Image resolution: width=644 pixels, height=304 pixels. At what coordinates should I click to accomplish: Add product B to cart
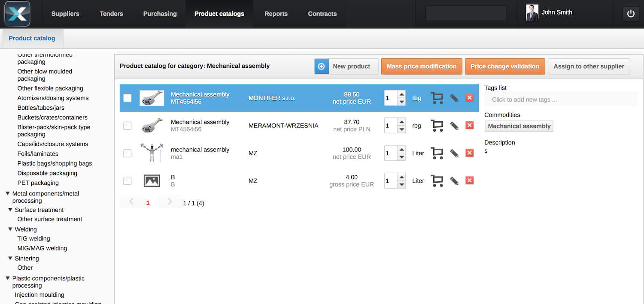[x=437, y=181]
